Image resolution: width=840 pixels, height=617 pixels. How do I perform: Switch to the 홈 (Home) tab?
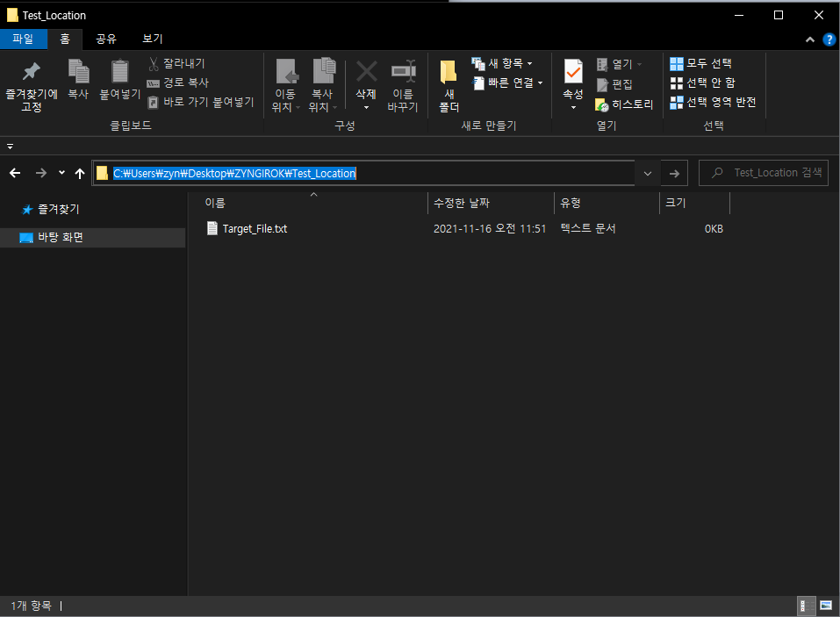pos(65,39)
